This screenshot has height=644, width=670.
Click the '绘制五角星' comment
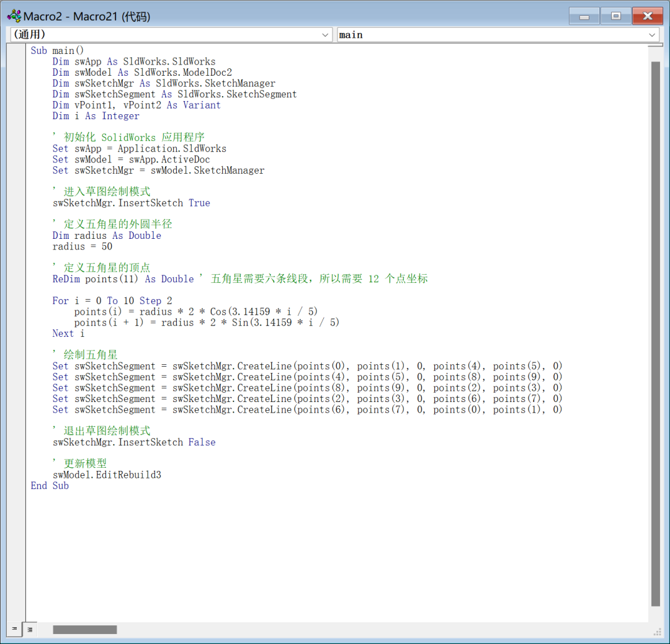coord(85,355)
